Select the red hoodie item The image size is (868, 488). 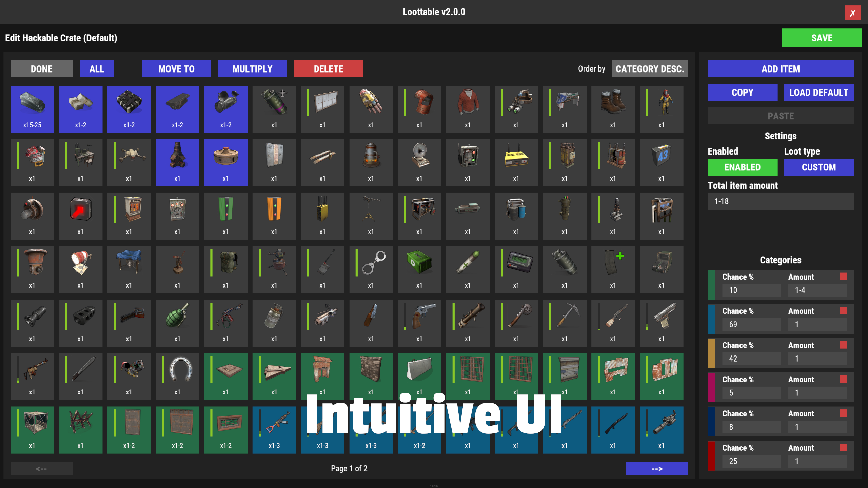pos(468,109)
